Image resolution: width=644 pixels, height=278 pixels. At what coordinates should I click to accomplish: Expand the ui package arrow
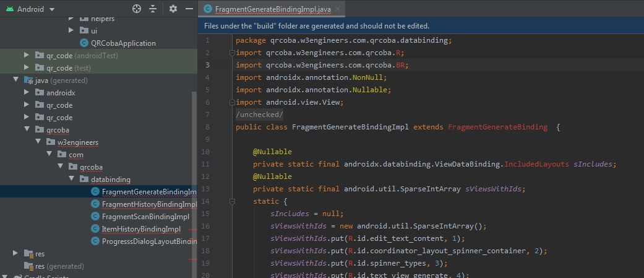(71, 30)
